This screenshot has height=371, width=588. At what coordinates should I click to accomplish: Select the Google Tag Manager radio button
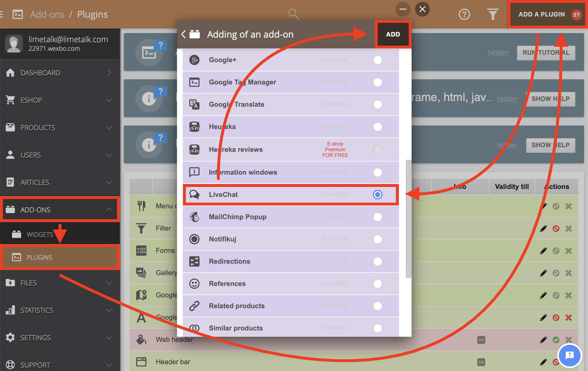click(378, 82)
